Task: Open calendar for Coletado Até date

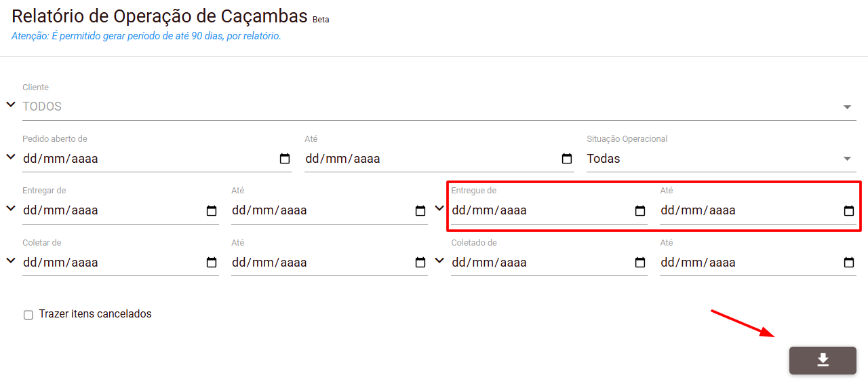Action: [x=849, y=263]
